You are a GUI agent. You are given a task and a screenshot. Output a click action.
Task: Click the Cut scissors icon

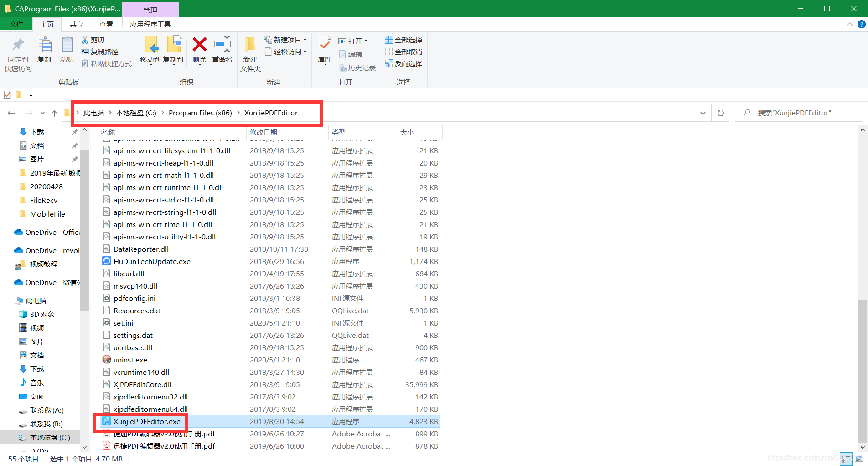(x=85, y=40)
